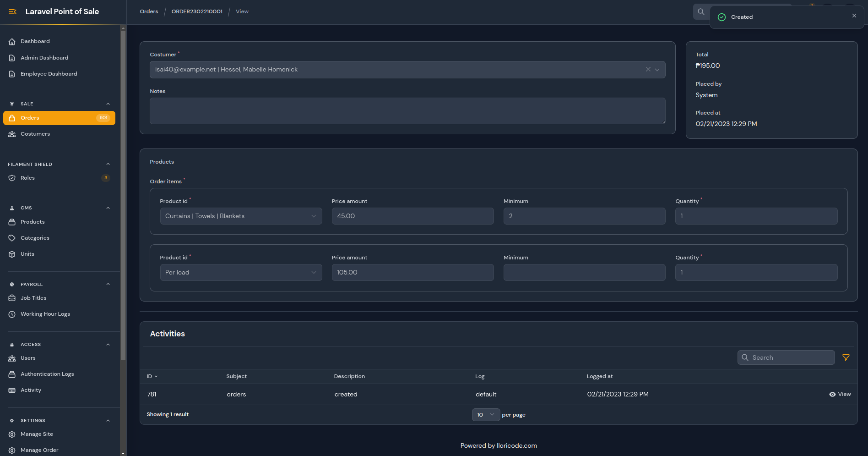Screen dimensions: 868x456
Task: Open the Curtains | Towels | Blankets product dropdown
Action: point(241,216)
